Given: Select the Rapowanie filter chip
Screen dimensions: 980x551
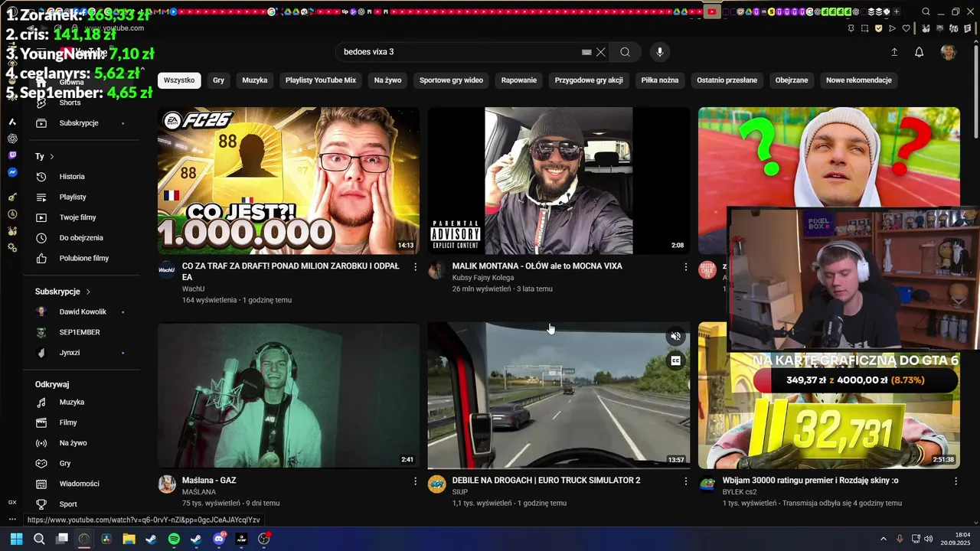Looking at the screenshot, I should click(x=519, y=80).
